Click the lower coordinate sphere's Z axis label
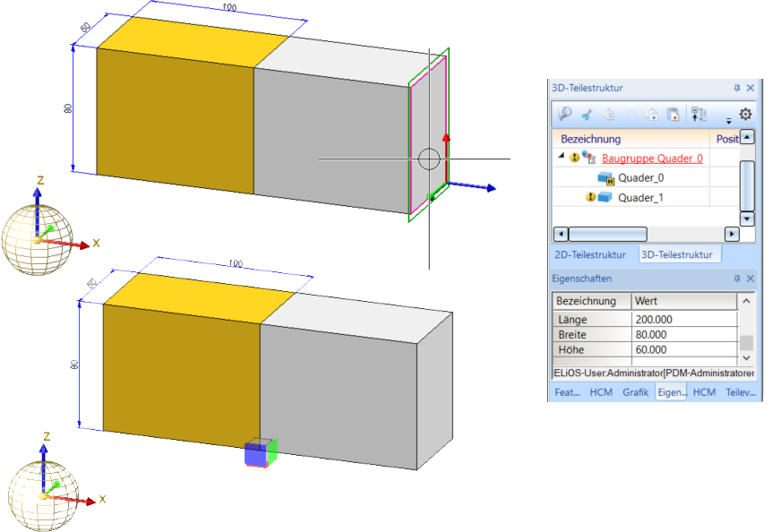Image resolution: width=781 pixels, height=532 pixels. pos(47,436)
